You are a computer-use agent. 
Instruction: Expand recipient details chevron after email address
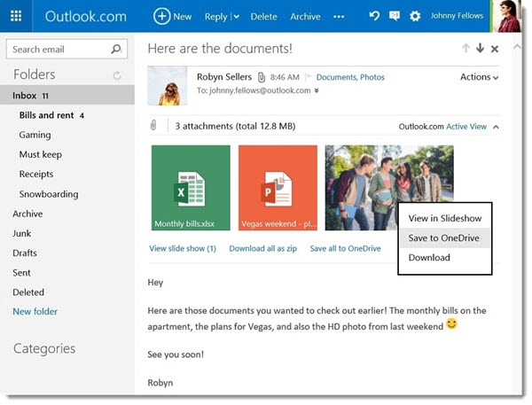pos(317,90)
